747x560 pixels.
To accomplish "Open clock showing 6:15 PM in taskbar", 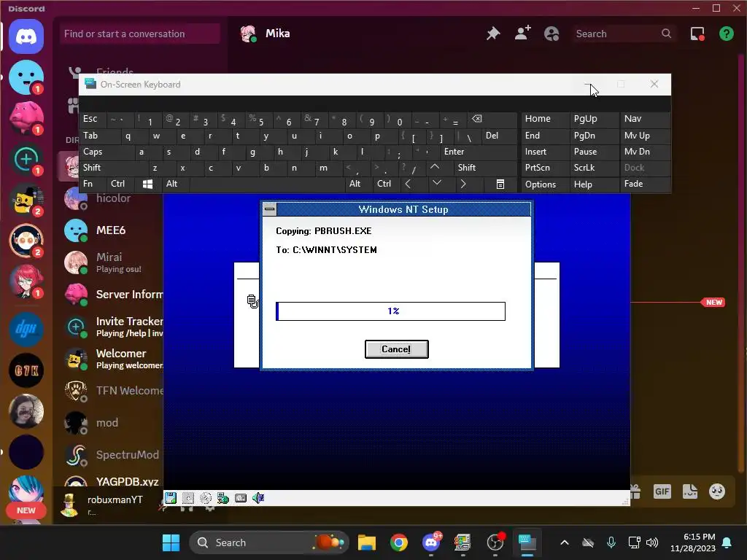I will click(693, 542).
